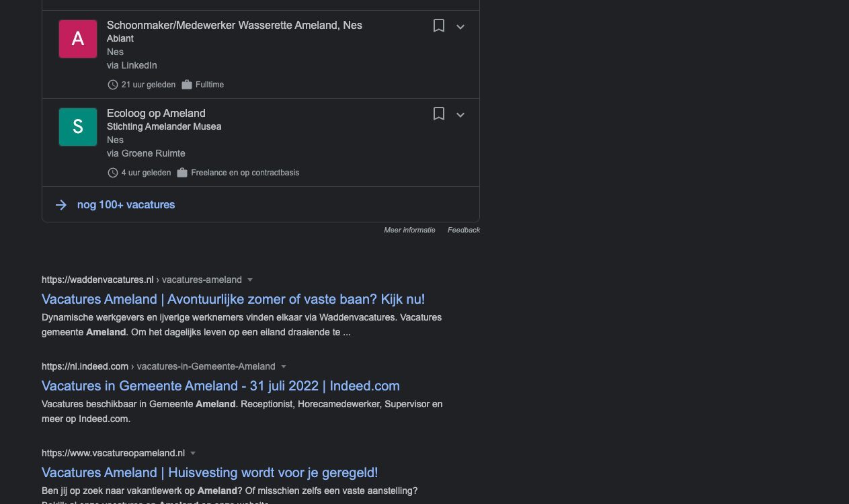
Task: Open 'Huisvesting wordt voor je geregeld' result
Action: [x=210, y=472]
